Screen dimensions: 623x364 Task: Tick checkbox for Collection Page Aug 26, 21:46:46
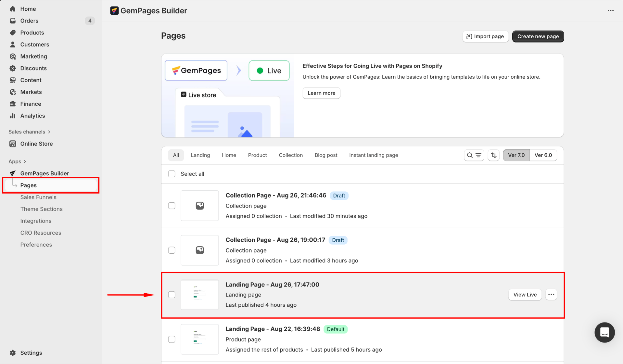tap(172, 206)
